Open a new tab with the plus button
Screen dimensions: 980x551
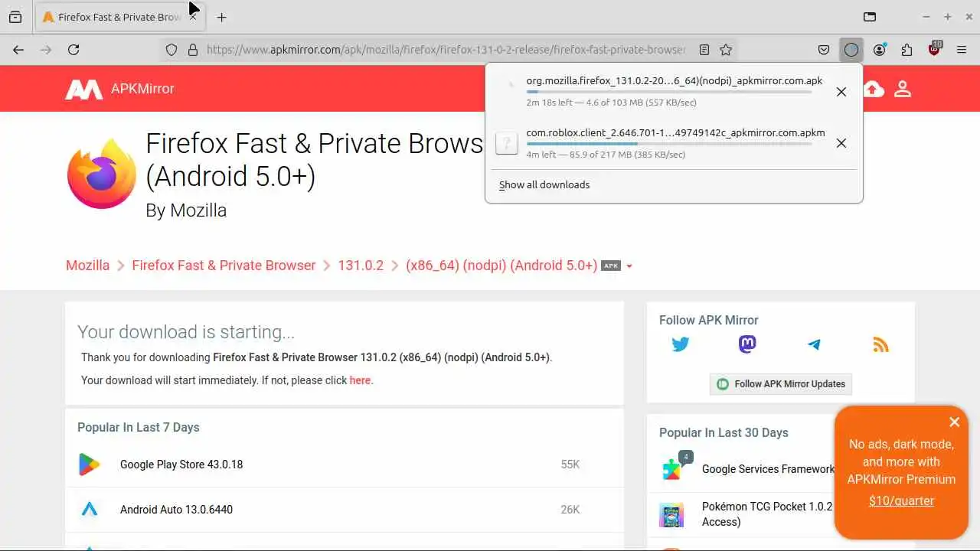tap(221, 17)
